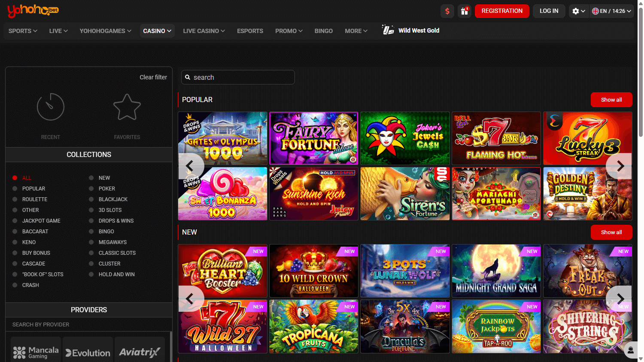The image size is (644, 362).
Task: Select the Aviatrix provider logo
Action: (140, 351)
